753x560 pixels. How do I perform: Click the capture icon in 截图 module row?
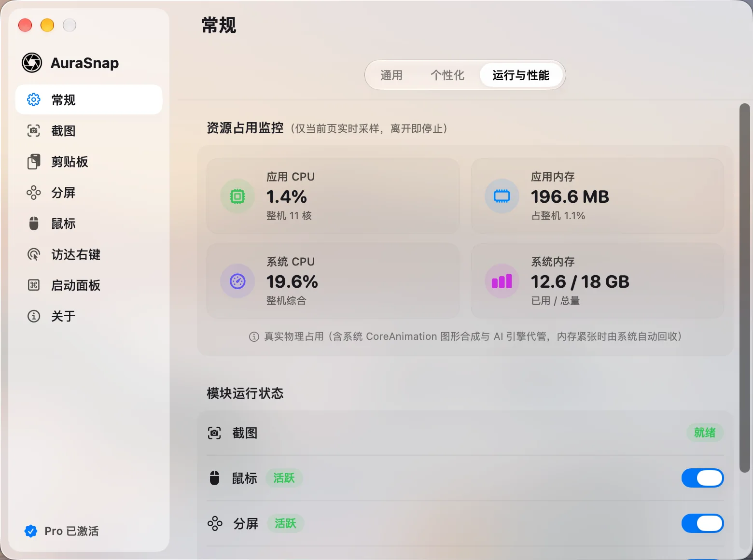[214, 433]
